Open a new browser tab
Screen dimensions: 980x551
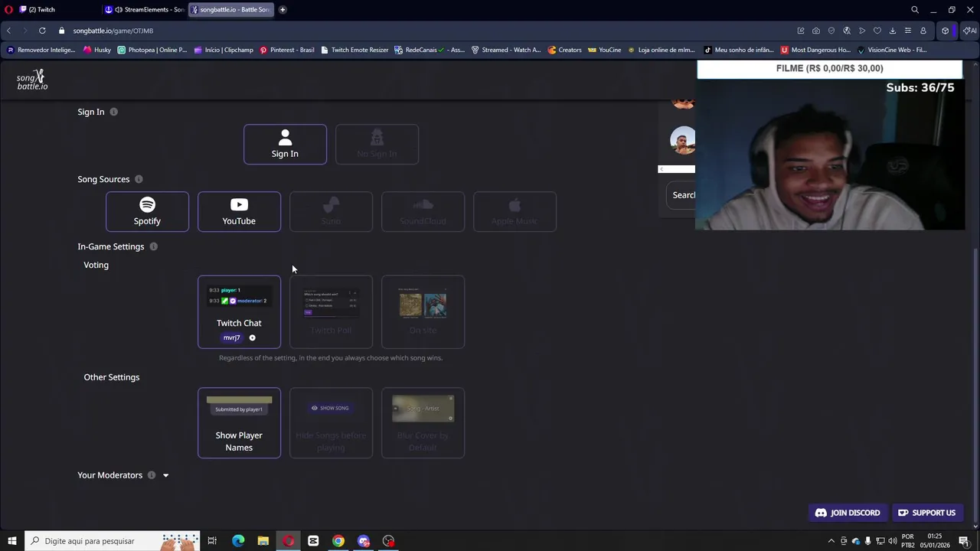283,9
